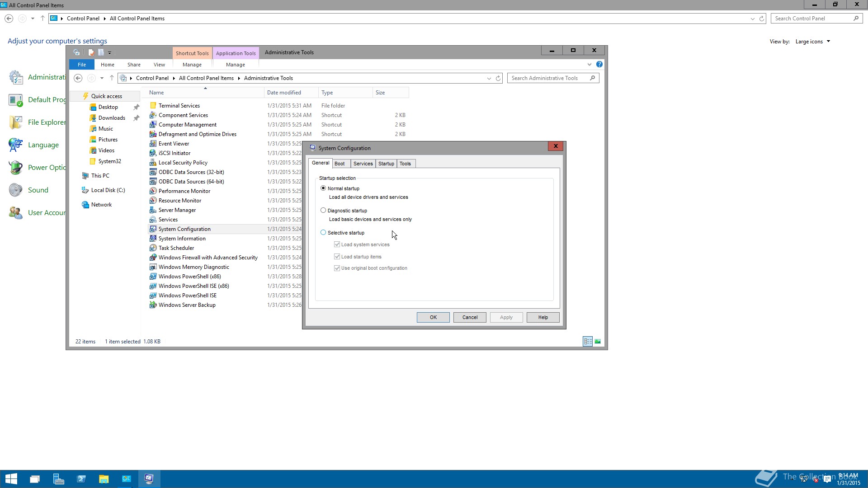Toggle Load startup items checkbox
Viewport: 868px width, 488px height.
pos(337,256)
